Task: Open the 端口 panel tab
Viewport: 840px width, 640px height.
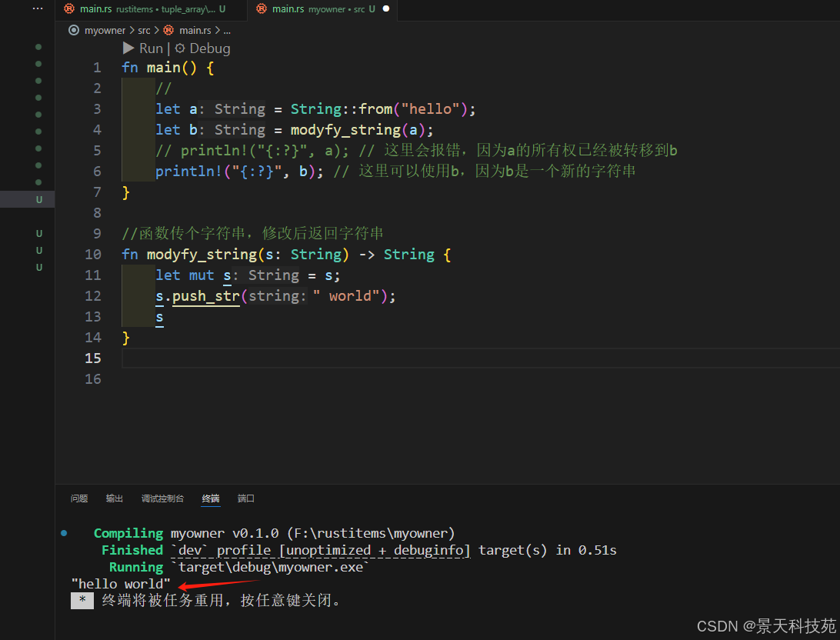Action: (246, 498)
